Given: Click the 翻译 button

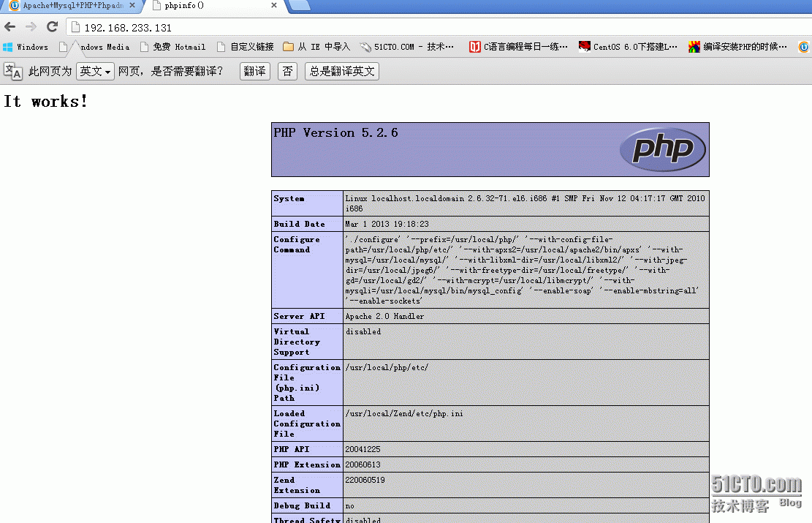Looking at the screenshot, I should pyautogui.click(x=255, y=72).
